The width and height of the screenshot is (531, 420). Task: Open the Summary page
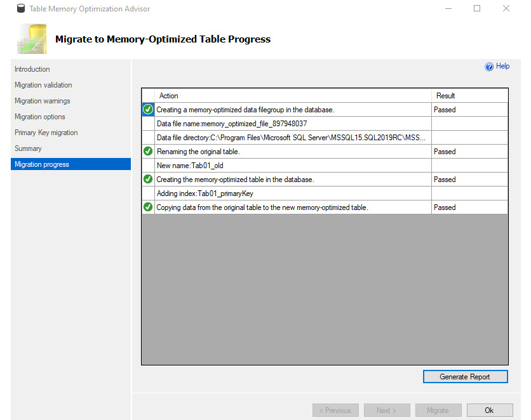coord(28,148)
